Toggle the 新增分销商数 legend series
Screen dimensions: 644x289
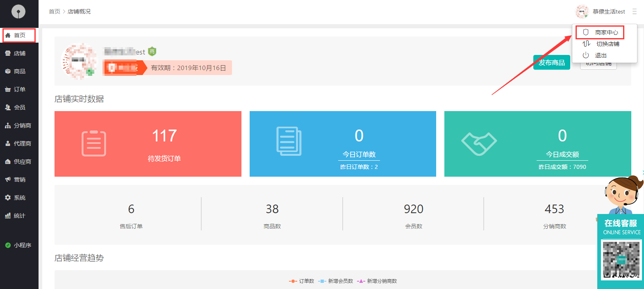[377, 281]
